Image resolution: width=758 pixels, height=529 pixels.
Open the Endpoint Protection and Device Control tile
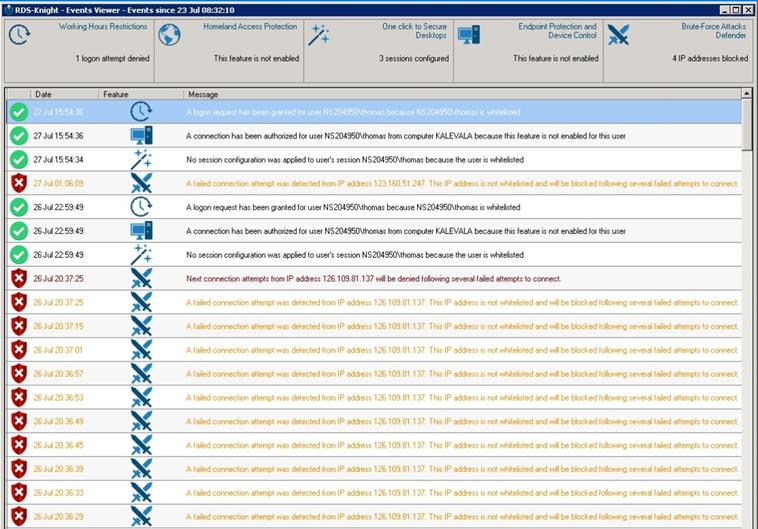pos(528,51)
